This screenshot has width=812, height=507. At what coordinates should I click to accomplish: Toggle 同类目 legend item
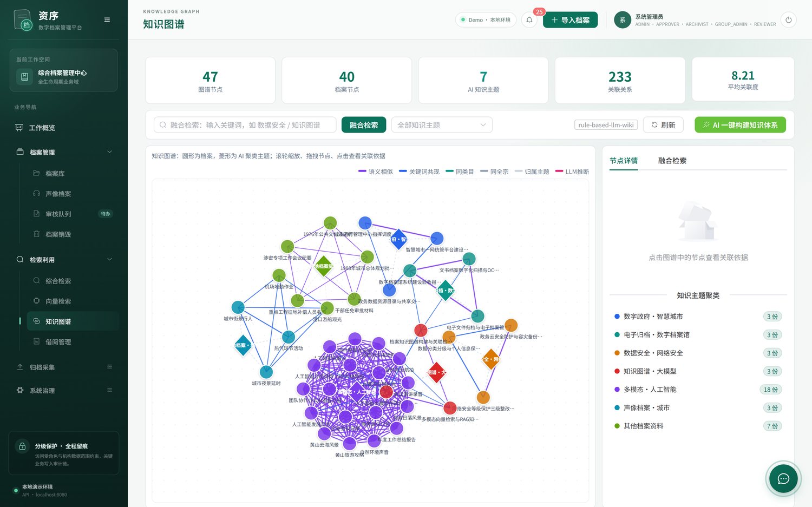[460, 172]
